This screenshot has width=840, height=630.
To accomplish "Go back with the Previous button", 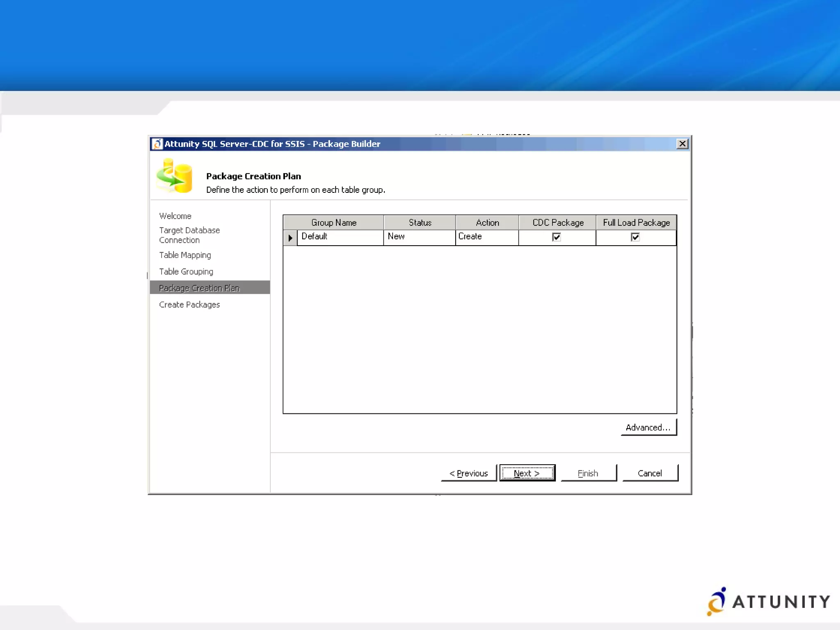I will pyautogui.click(x=469, y=473).
